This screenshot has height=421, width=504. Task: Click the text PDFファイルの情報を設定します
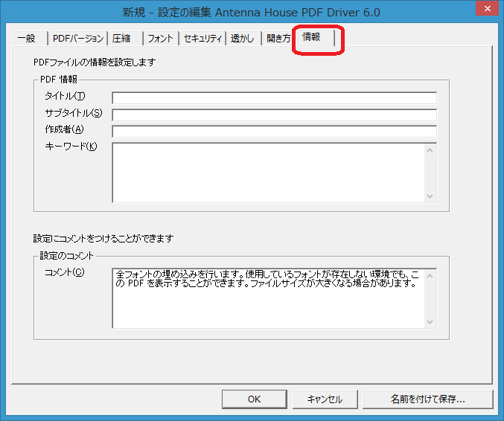pos(95,62)
